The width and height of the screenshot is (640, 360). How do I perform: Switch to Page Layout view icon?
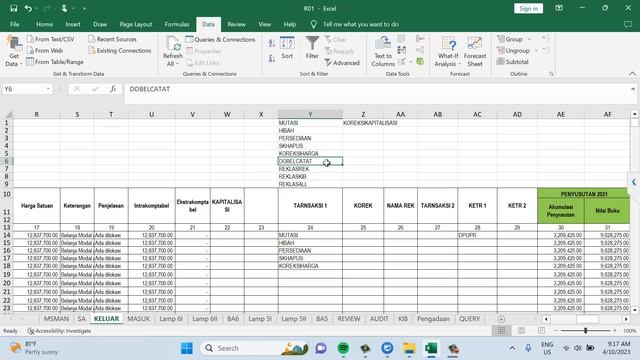coord(521,331)
